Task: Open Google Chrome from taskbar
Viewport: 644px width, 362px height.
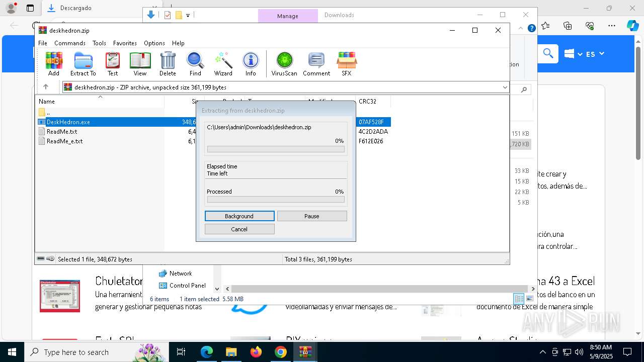Action: [281, 352]
